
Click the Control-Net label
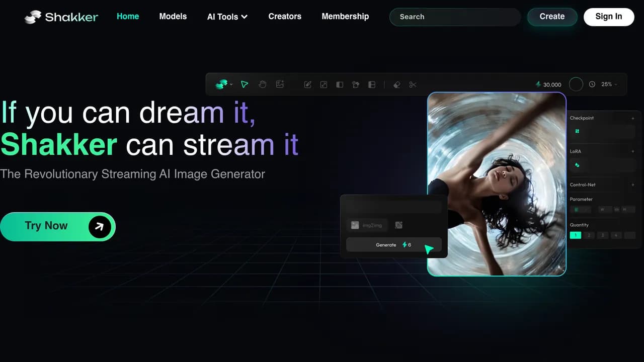point(583,185)
